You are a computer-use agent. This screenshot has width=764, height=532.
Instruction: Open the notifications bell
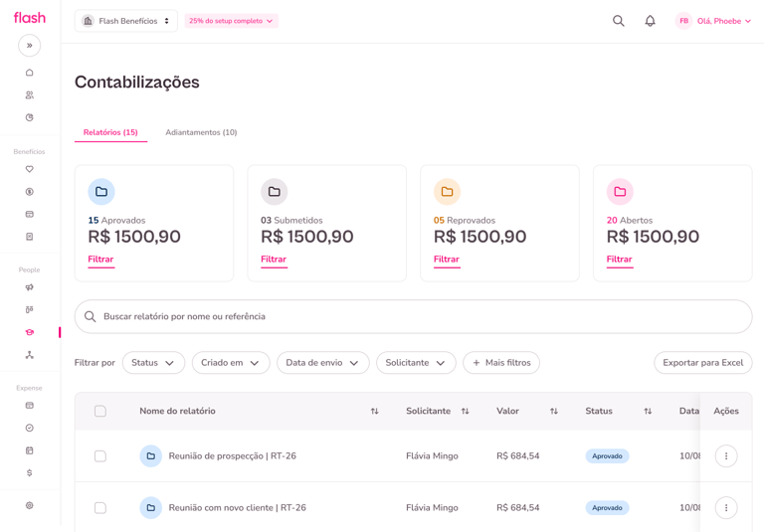pyautogui.click(x=650, y=21)
